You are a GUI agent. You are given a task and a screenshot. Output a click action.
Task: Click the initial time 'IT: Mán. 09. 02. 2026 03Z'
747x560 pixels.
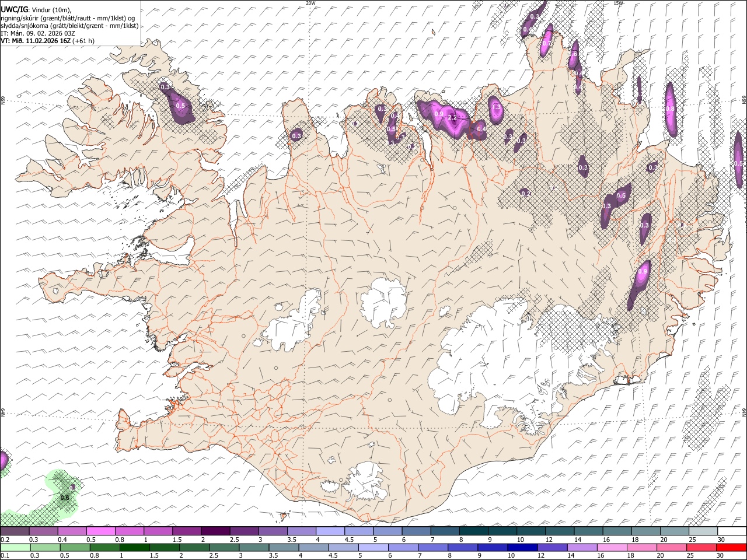click(x=38, y=33)
